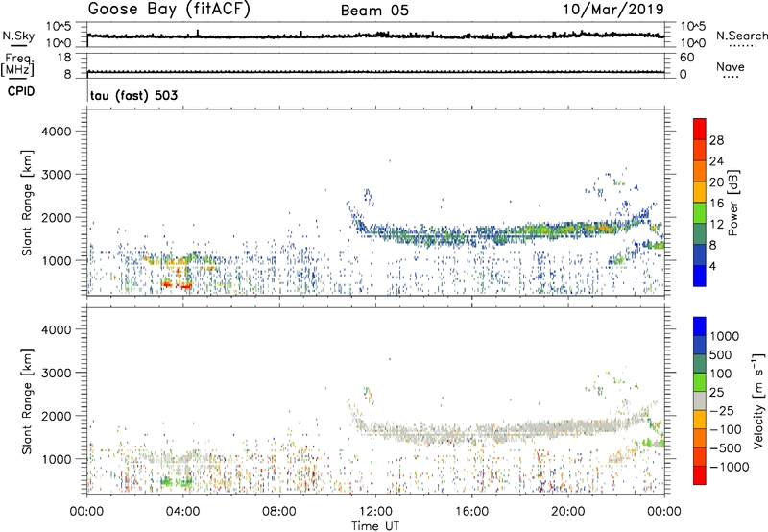Click the 'Beam 05' label

click(x=374, y=11)
